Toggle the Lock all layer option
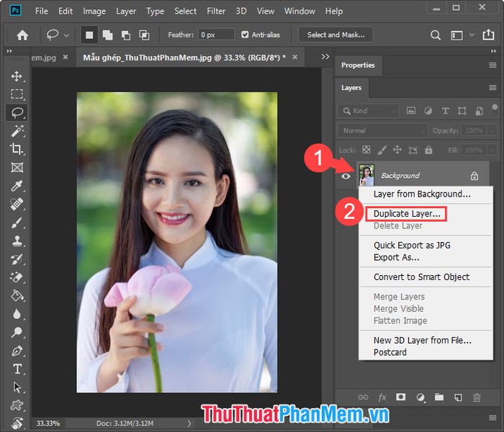The height and width of the screenshot is (432, 504). tap(428, 150)
